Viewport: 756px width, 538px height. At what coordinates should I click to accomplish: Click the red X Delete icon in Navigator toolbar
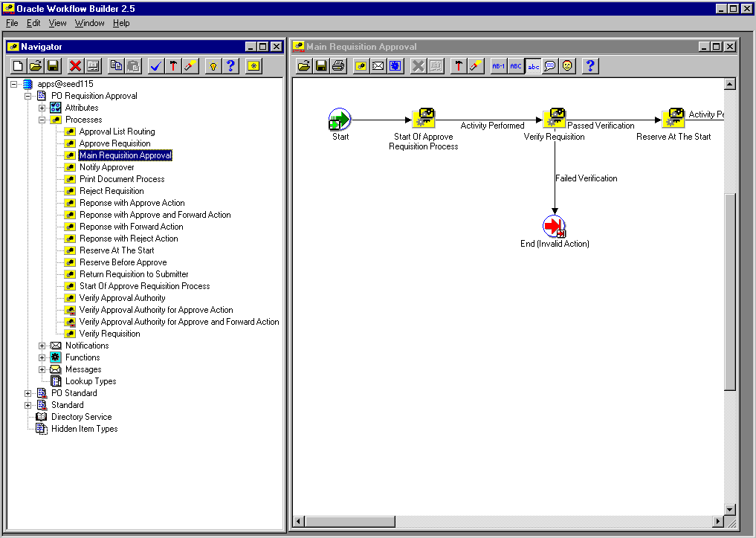click(x=75, y=66)
